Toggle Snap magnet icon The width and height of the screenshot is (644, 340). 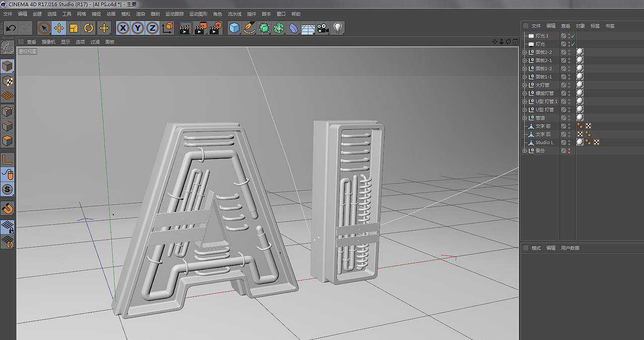coord(8,208)
